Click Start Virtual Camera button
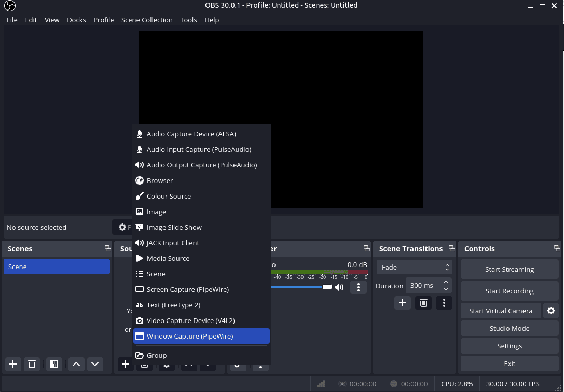The height and width of the screenshot is (392, 564). [501, 311]
